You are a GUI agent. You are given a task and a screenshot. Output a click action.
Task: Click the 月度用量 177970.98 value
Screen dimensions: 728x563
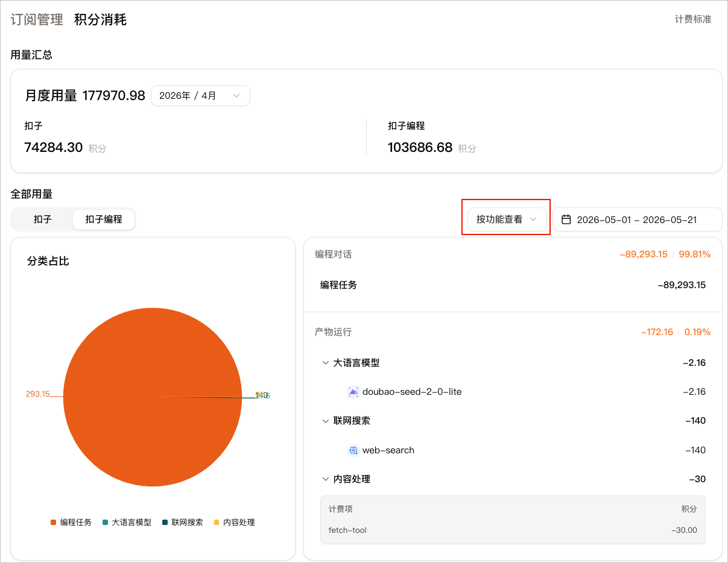click(x=85, y=96)
